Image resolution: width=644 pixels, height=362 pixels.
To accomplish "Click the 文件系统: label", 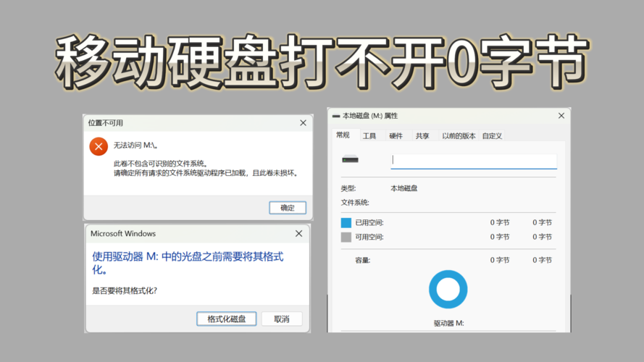I will coord(355,202).
